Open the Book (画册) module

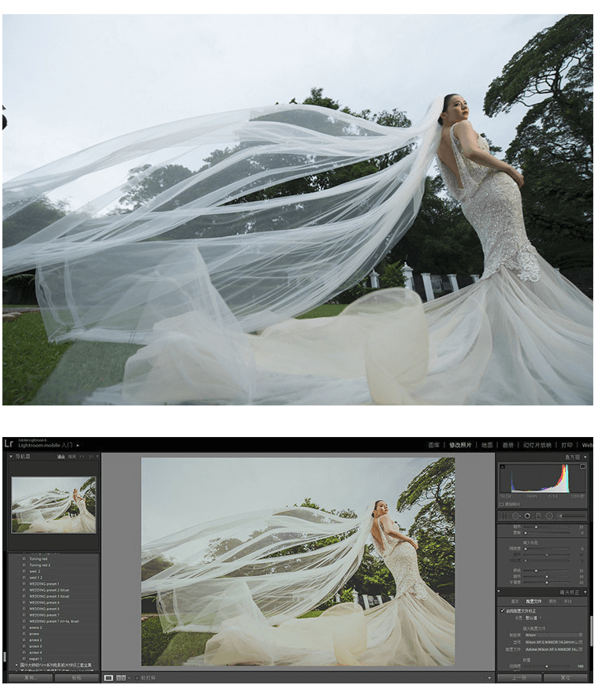click(508, 445)
